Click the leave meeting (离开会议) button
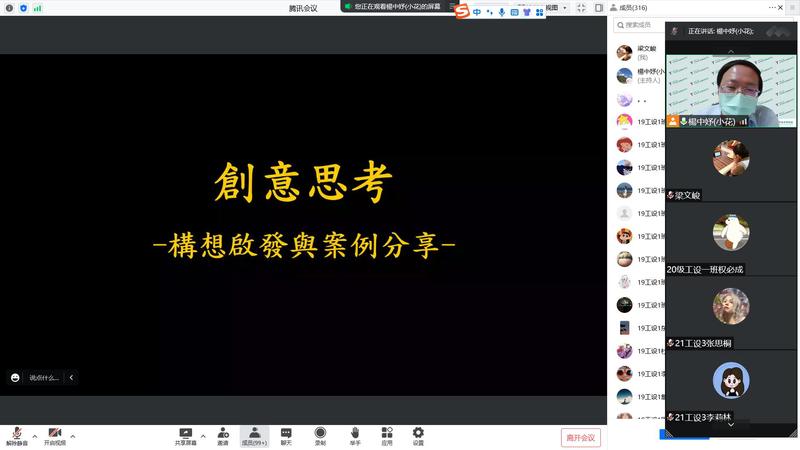The image size is (800, 450). coord(580,437)
